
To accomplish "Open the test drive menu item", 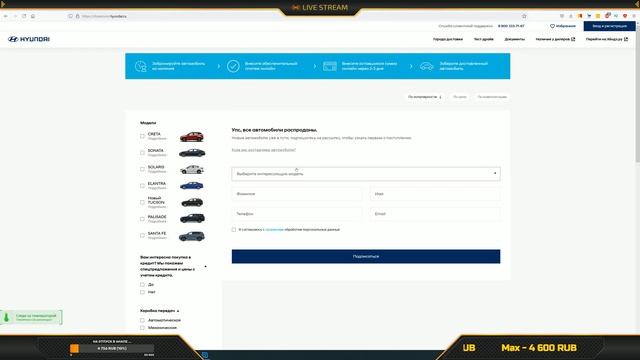I will pos(484,39).
